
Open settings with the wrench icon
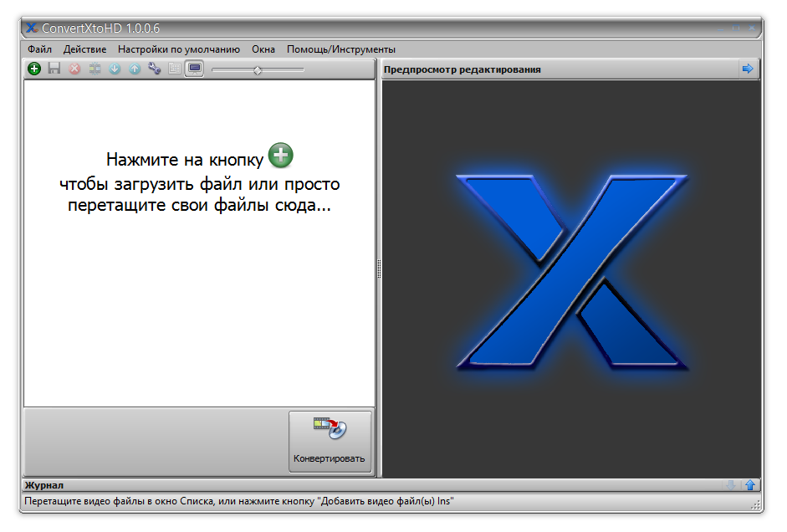(155, 69)
